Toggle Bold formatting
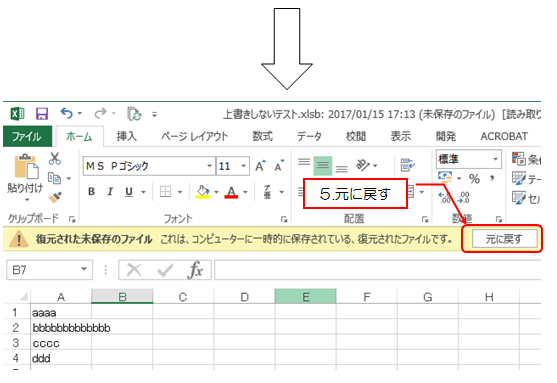The height and width of the screenshot is (383, 557). (x=91, y=192)
